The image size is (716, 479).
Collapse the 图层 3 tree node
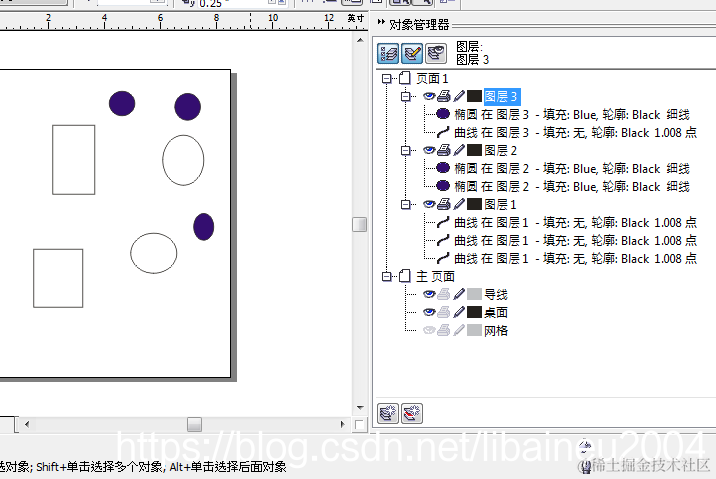(x=405, y=96)
